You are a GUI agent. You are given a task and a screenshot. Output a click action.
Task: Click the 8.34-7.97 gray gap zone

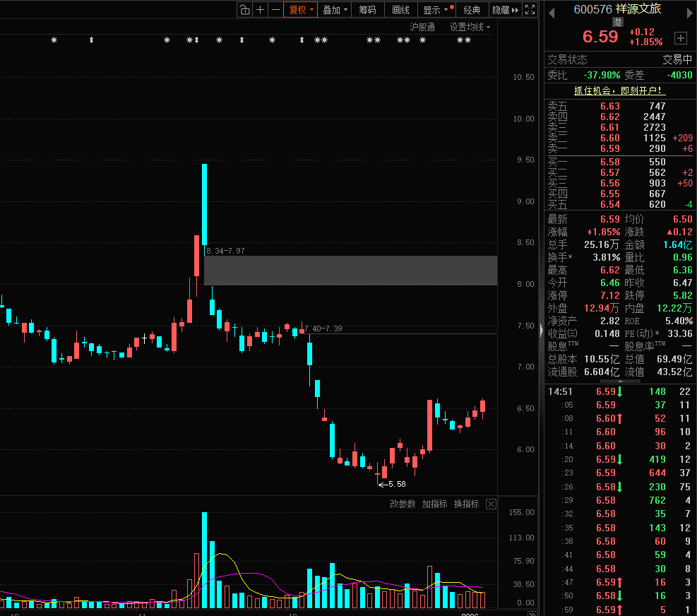coord(350,271)
